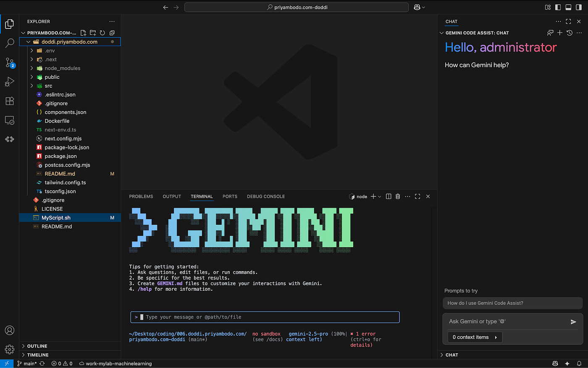Toggle secondary side bar visibility
The image size is (588, 368).
tap(579, 7)
